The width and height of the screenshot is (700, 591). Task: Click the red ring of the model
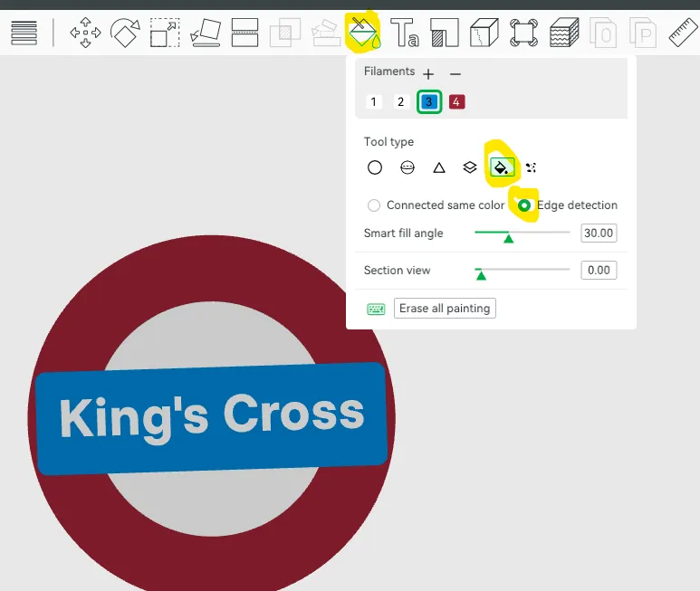pyautogui.click(x=212, y=268)
